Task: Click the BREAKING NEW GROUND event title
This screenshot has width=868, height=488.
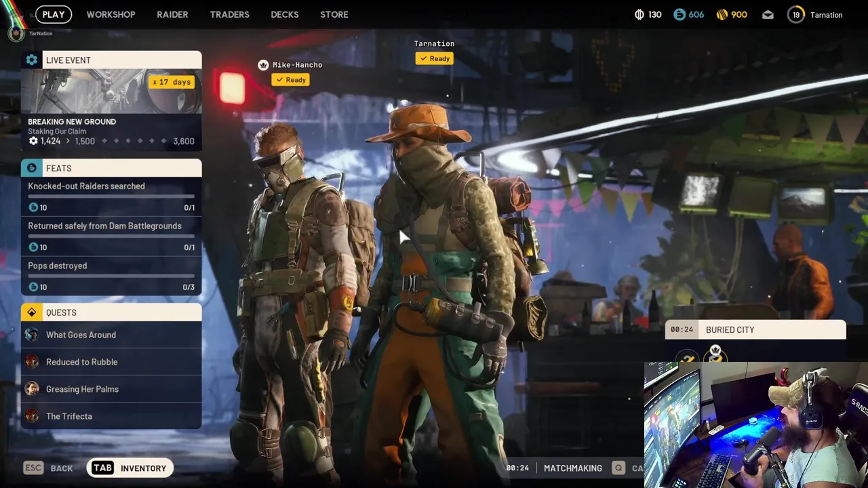Action: [x=72, y=121]
